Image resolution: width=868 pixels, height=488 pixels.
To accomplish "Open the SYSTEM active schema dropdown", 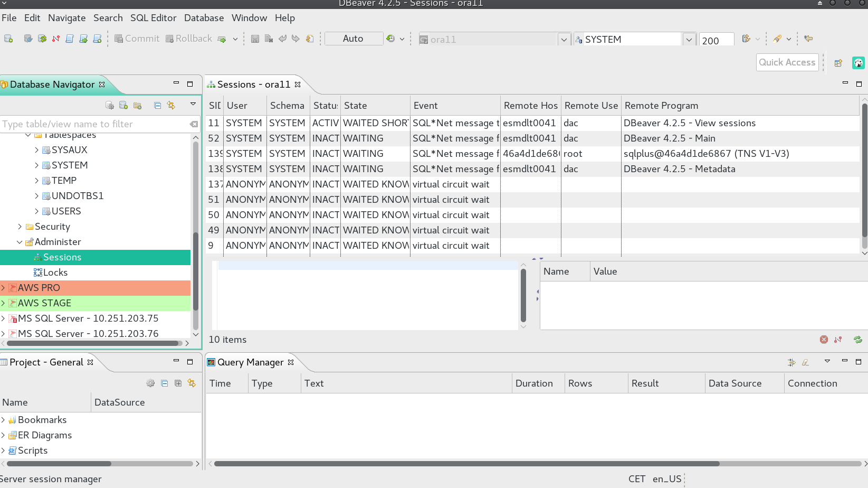I will point(689,39).
